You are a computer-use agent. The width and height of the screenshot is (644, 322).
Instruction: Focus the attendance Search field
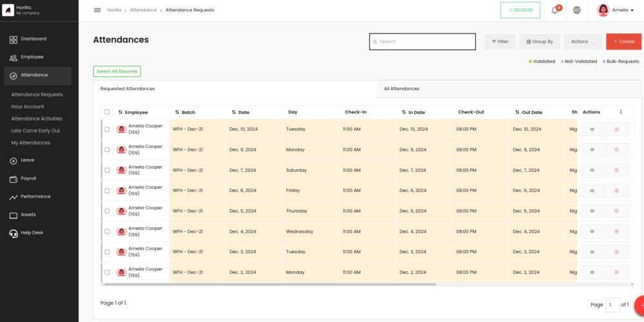pyautogui.click(x=422, y=41)
